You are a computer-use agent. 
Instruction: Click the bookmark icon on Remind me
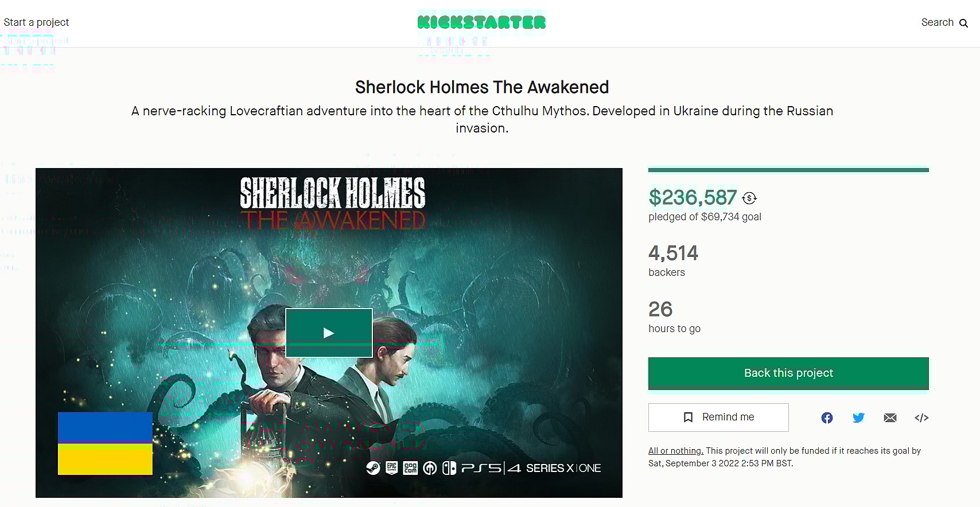pyautogui.click(x=689, y=417)
